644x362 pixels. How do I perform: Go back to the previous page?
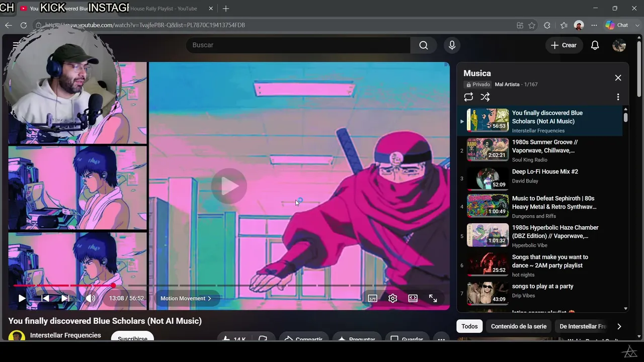pyautogui.click(x=8, y=25)
